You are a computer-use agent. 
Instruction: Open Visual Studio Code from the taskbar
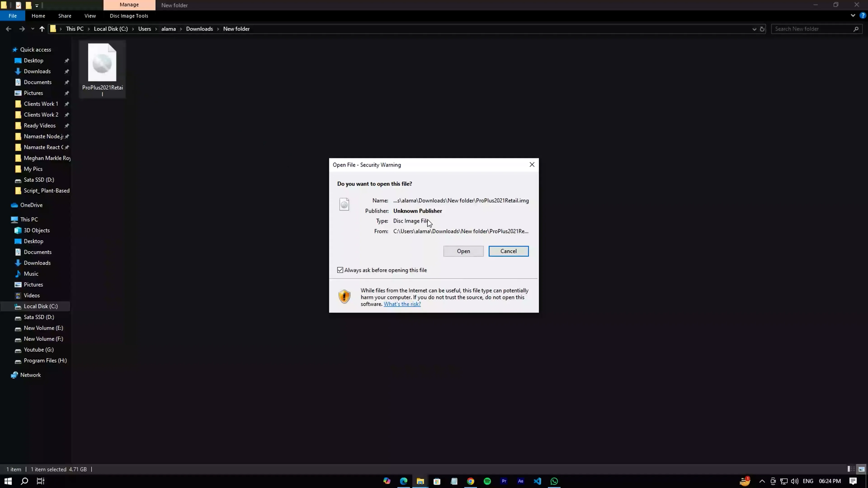pos(538,481)
